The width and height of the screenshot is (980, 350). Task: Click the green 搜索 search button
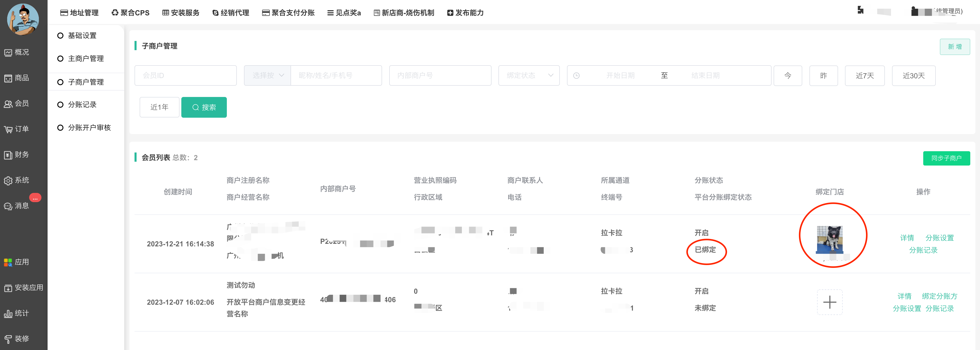[x=204, y=107]
